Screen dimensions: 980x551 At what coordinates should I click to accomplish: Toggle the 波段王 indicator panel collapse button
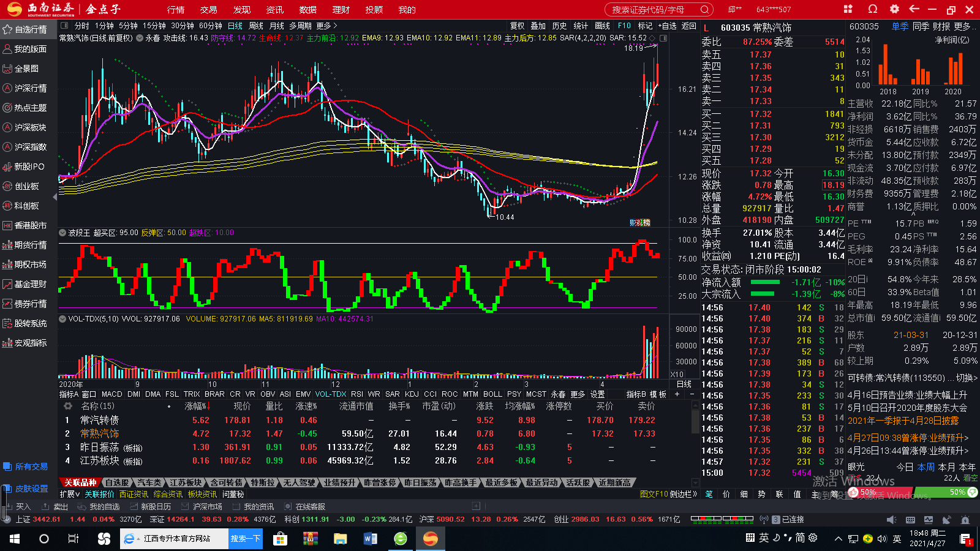pos(62,233)
